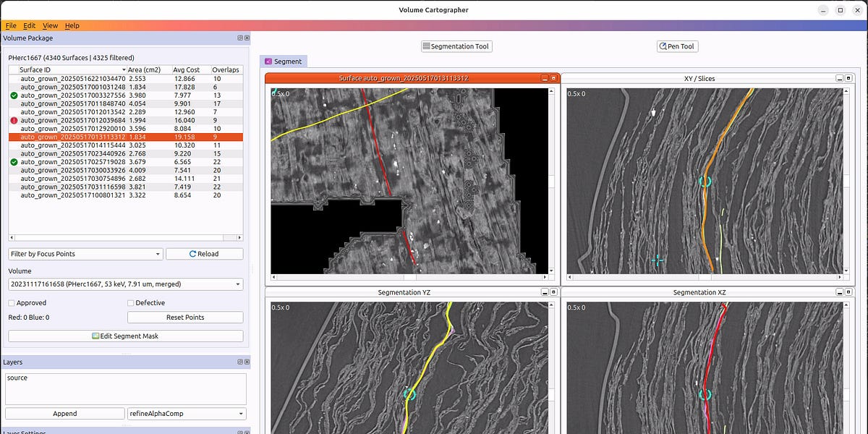This screenshot has height=434, width=868.
Task: Minimize the Segmentation YZ pane
Action: tap(545, 292)
